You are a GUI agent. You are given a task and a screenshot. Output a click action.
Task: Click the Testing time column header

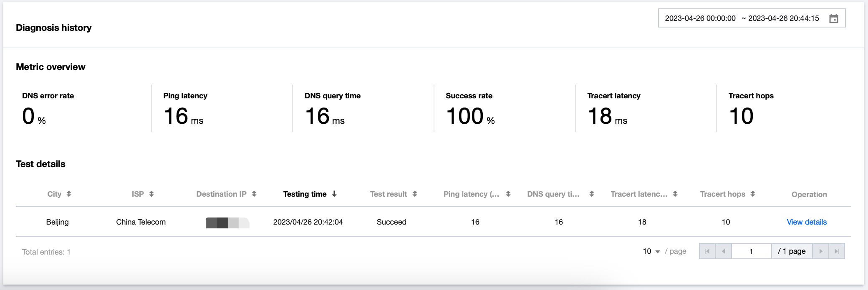[x=305, y=194]
